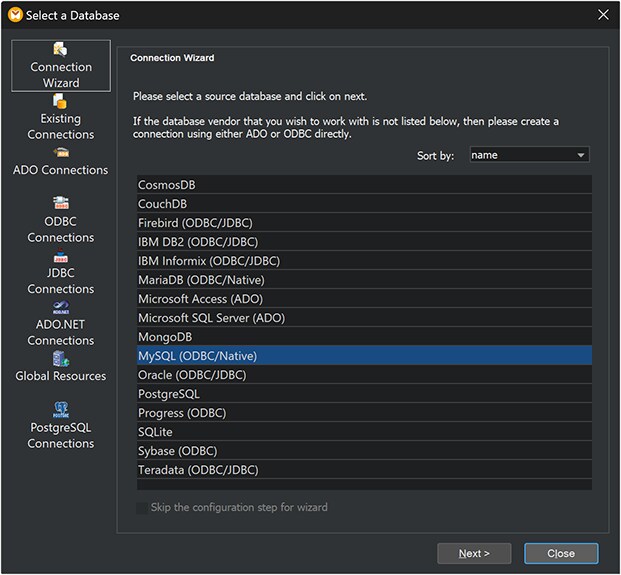This screenshot has width=621, height=575.
Task: Choose PostgreSQL in the database list
Action: point(364,394)
